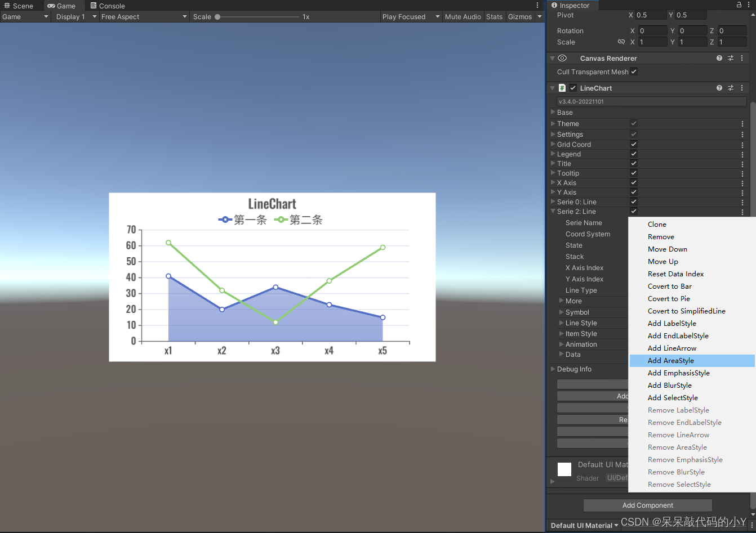The height and width of the screenshot is (533, 756).
Task: Click the Add Component button
Action: click(648, 505)
